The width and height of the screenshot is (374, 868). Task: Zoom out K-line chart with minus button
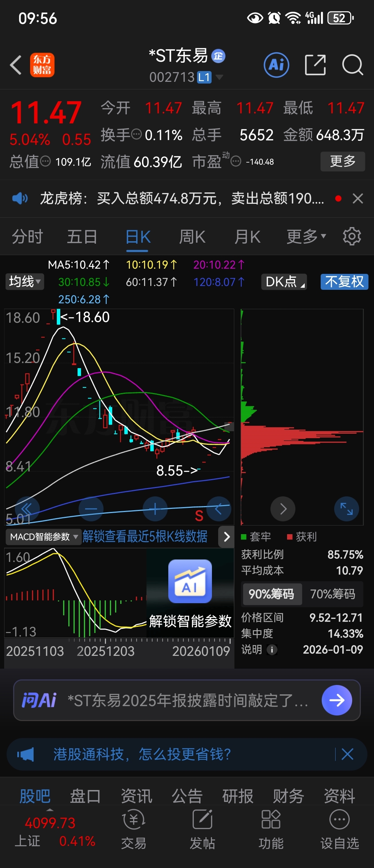(91, 509)
